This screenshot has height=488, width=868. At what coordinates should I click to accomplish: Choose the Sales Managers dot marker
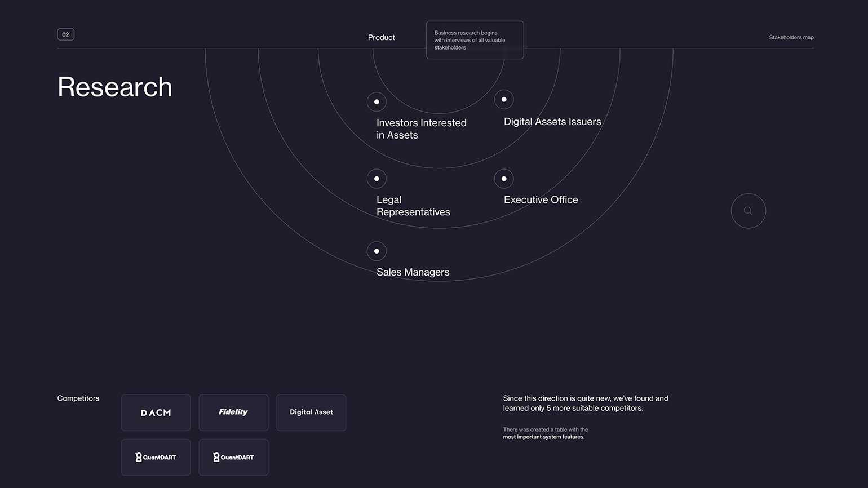377,251
